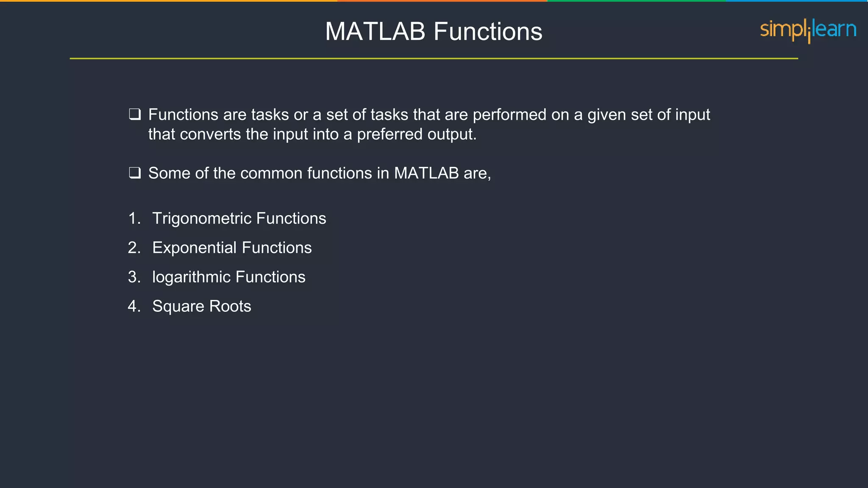Pick the blue segment of the top color bar
The width and height of the screenshot is (868, 488).
pos(797,1)
